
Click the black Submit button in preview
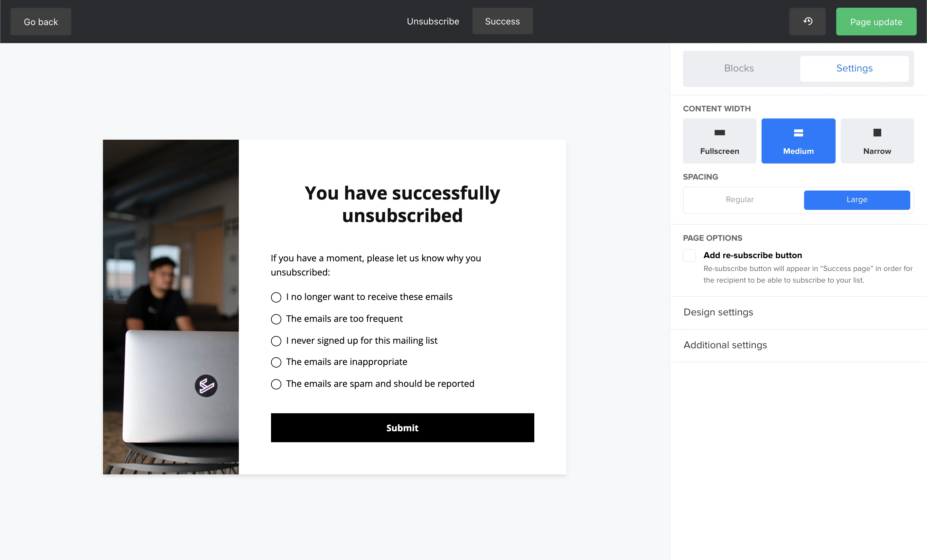[x=402, y=428]
